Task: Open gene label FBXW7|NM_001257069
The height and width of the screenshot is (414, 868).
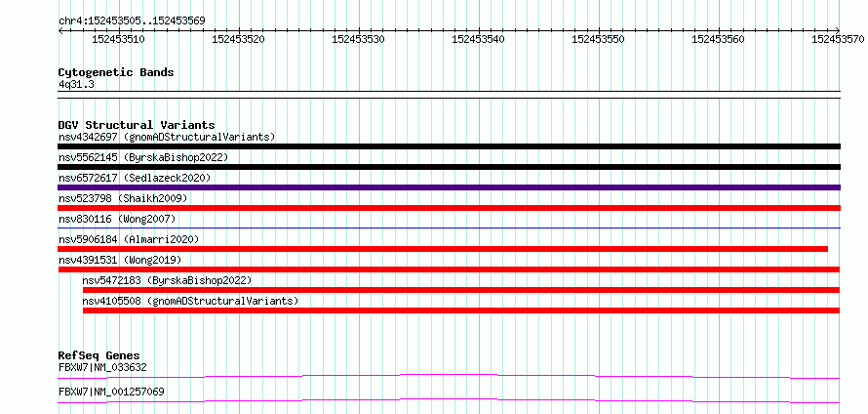Action: 111,392
